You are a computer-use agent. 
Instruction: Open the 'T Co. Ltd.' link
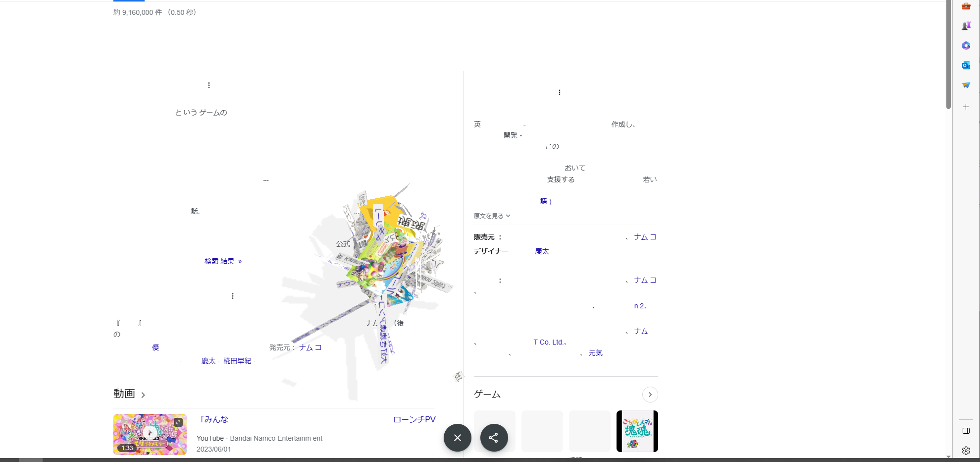548,342
